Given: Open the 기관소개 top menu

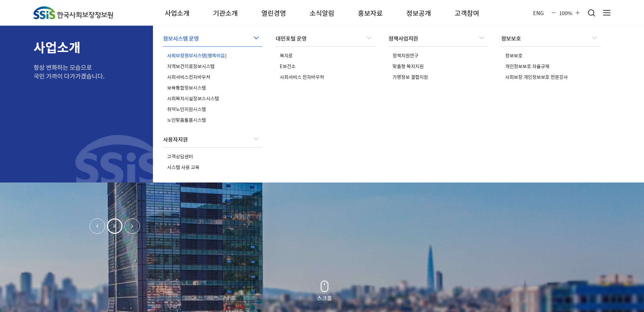Looking at the screenshot, I should coord(225,13).
